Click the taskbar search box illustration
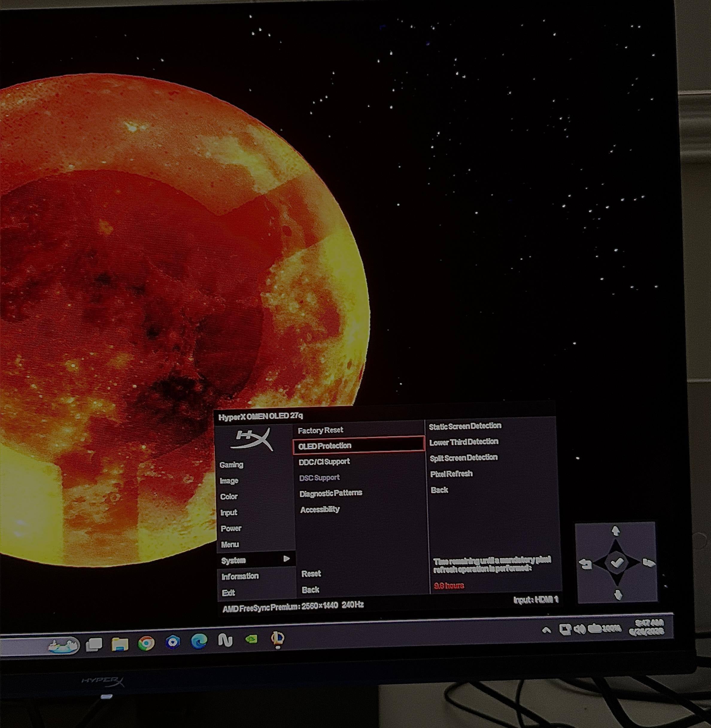The image size is (711, 728). coord(64,645)
